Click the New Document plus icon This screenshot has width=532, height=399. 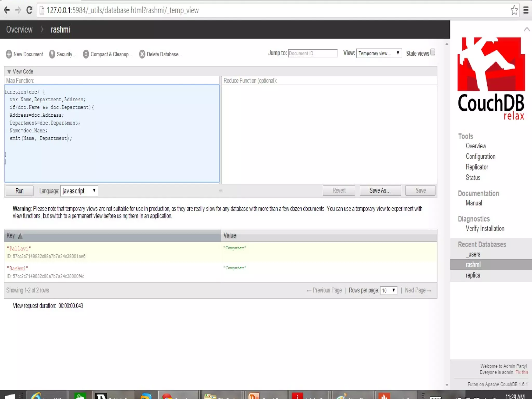tap(9, 54)
